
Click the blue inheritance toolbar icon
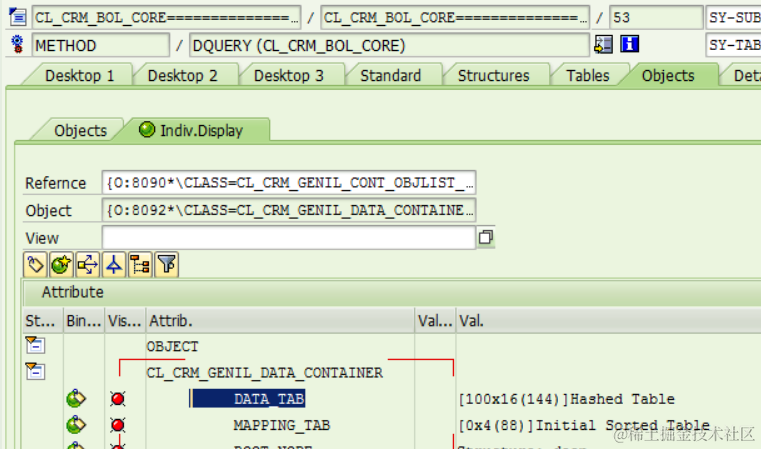pyautogui.click(x=114, y=265)
